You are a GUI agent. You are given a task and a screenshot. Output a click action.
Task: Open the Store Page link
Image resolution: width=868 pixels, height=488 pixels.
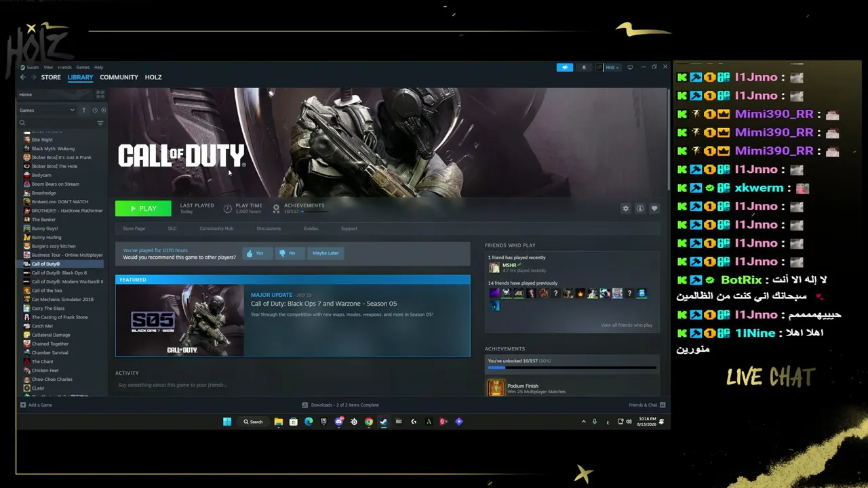coord(134,228)
